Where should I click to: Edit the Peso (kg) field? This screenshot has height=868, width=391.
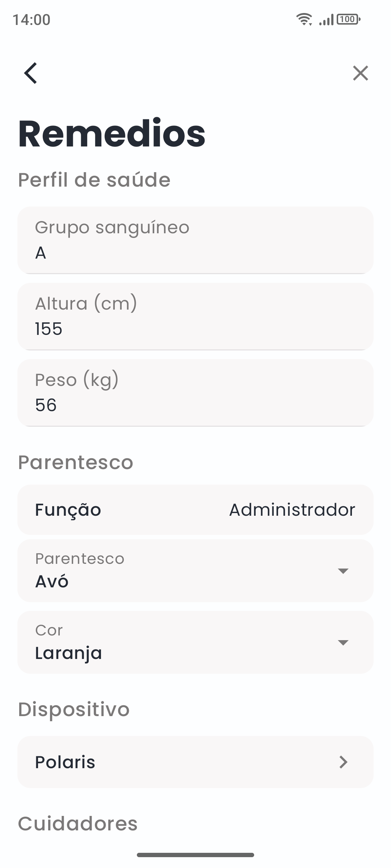pos(195,393)
